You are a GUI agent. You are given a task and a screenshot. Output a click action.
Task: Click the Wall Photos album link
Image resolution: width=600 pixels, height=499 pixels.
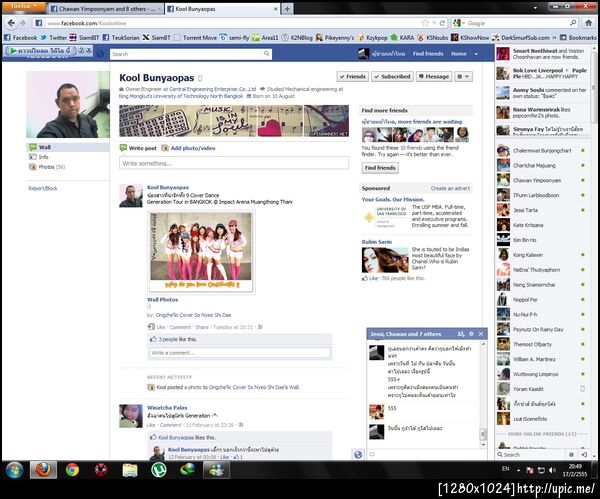coord(163,300)
